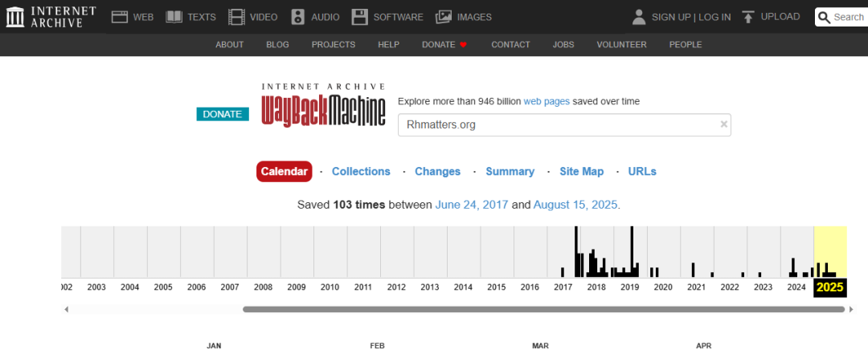Follow the 'web pages' link

click(x=547, y=101)
